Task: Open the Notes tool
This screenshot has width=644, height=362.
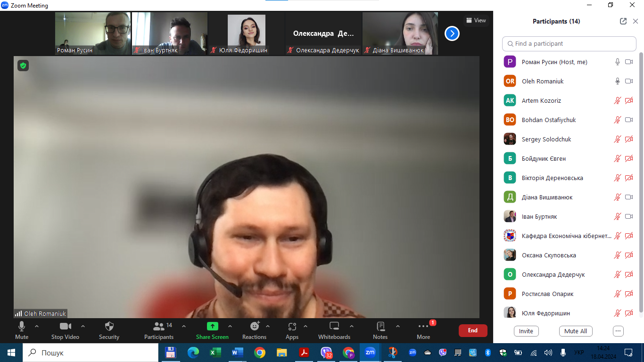Action: pos(380,326)
